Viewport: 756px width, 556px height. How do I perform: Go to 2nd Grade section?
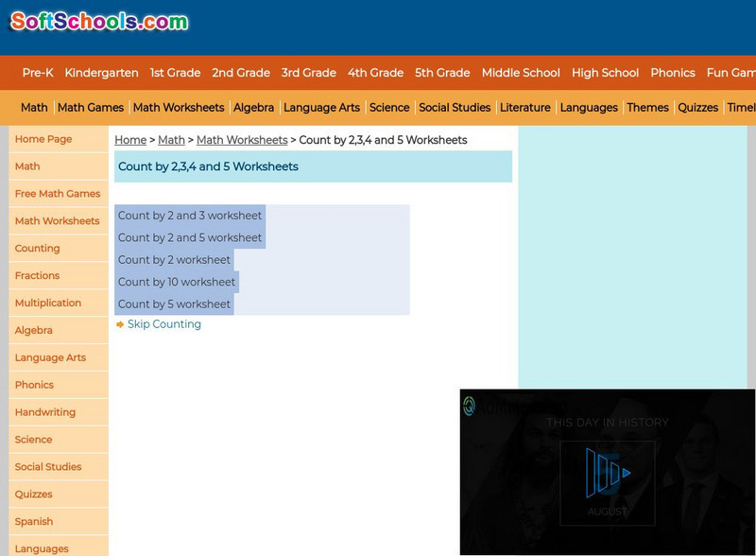241,73
